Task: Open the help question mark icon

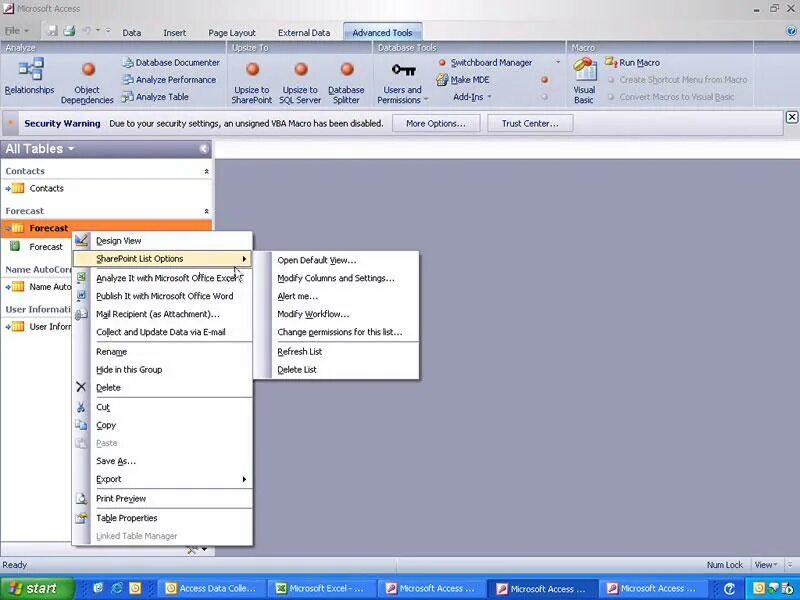Action: click(792, 31)
